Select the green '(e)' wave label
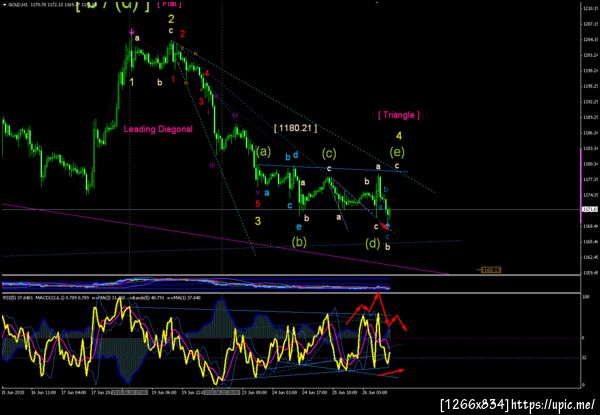 397,152
